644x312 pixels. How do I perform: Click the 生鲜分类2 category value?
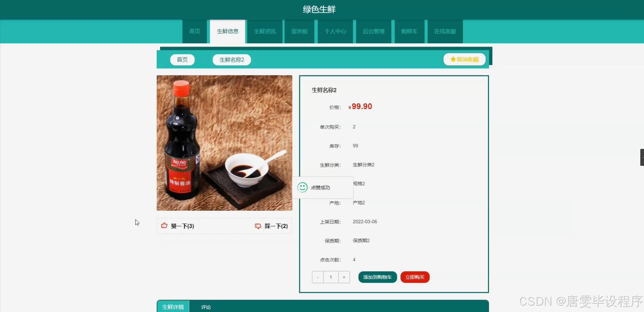[364, 165]
